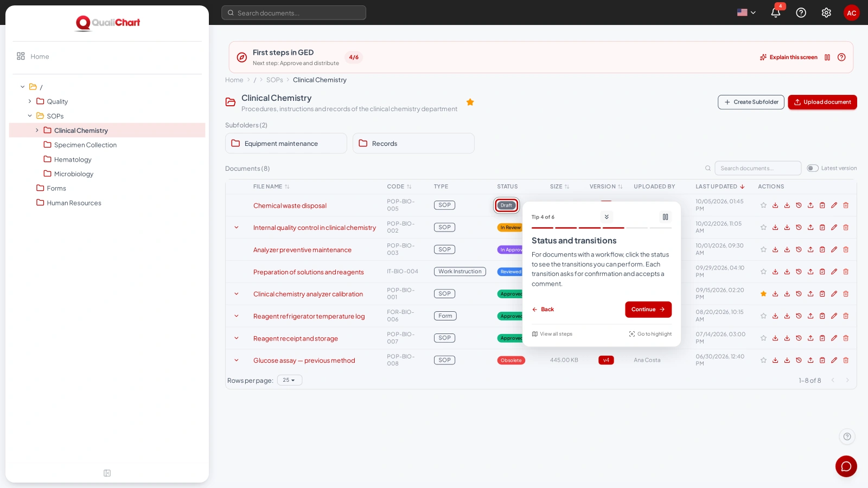The width and height of the screenshot is (868, 488).
Task: Edit the Reagent receipt and storage document
Action: tap(834, 338)
